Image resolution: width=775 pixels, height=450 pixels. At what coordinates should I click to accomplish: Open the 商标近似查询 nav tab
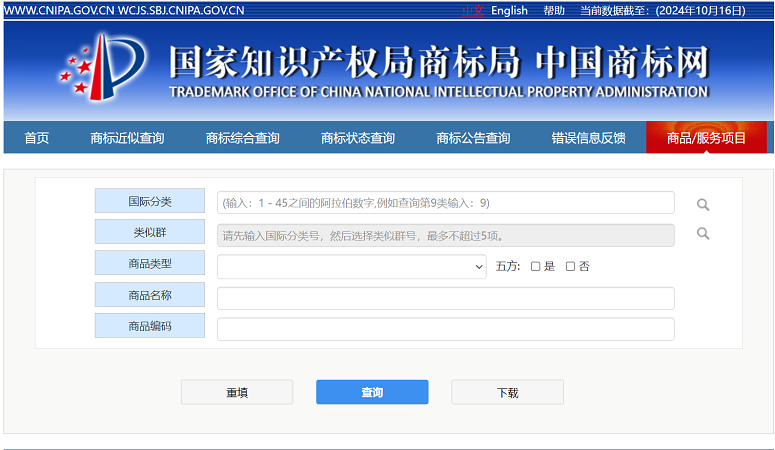pos(127,138)
